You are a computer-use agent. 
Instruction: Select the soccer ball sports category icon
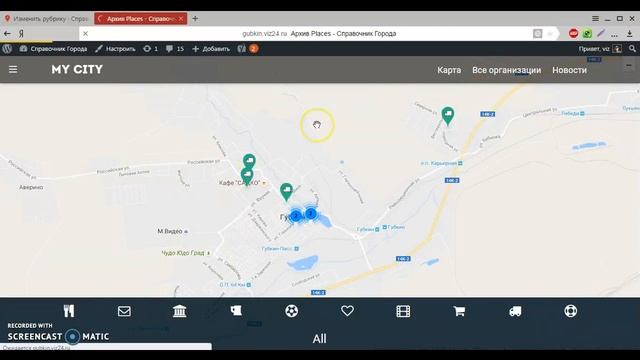(291, 311)
